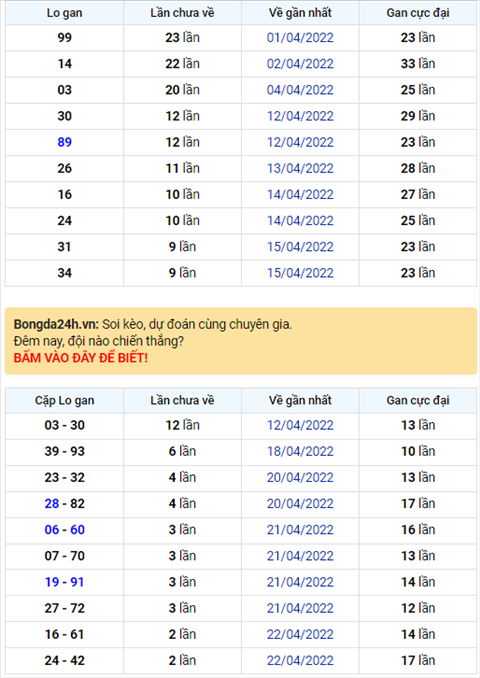
Task: Select the Lo gan number 03
Action: click(64, 90)
